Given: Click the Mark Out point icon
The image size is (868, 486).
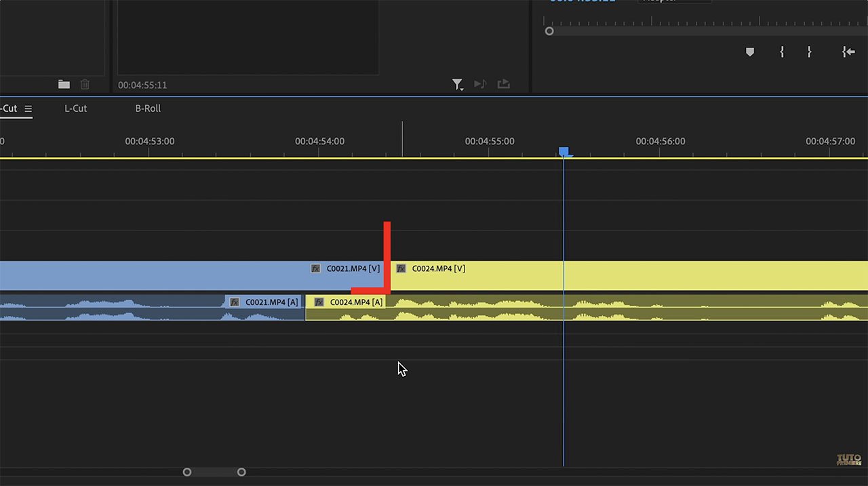Looking at the screenshot, I should click(808, 52).
